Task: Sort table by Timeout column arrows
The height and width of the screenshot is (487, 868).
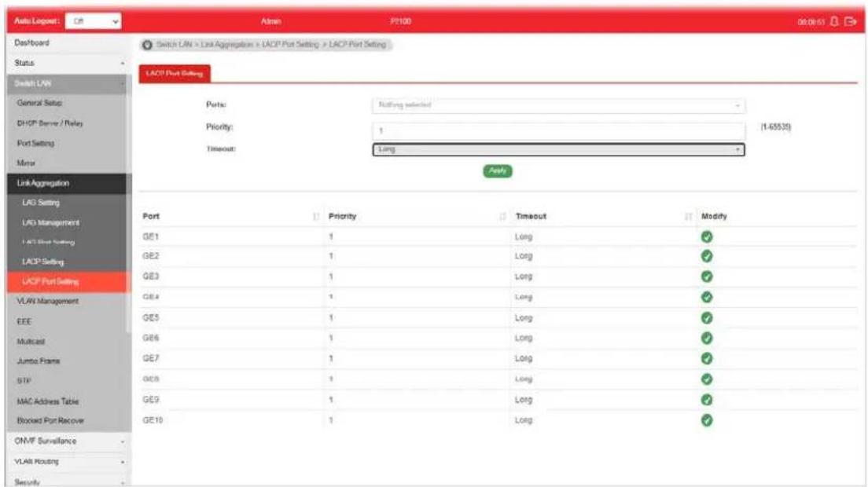Action: 688,217
